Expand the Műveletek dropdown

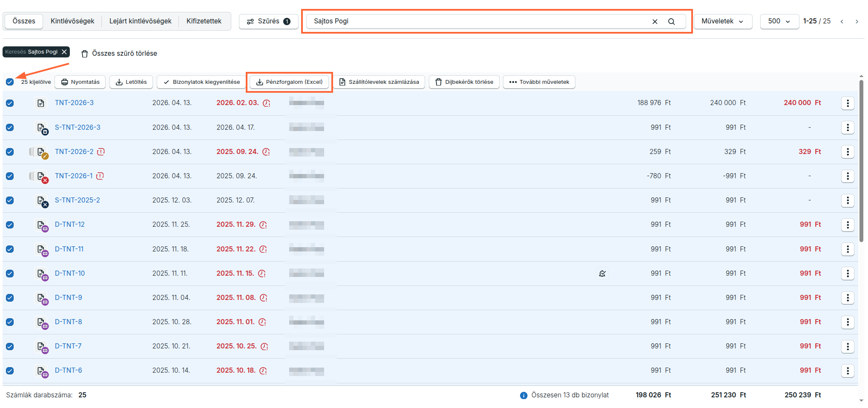click(x=722, y=21)
